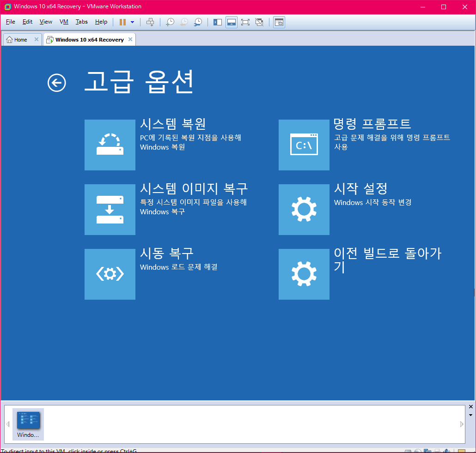Minimize the VMware Workstation window
The height and width of the screenshot is (453, 476).
(x=422, y=7)
